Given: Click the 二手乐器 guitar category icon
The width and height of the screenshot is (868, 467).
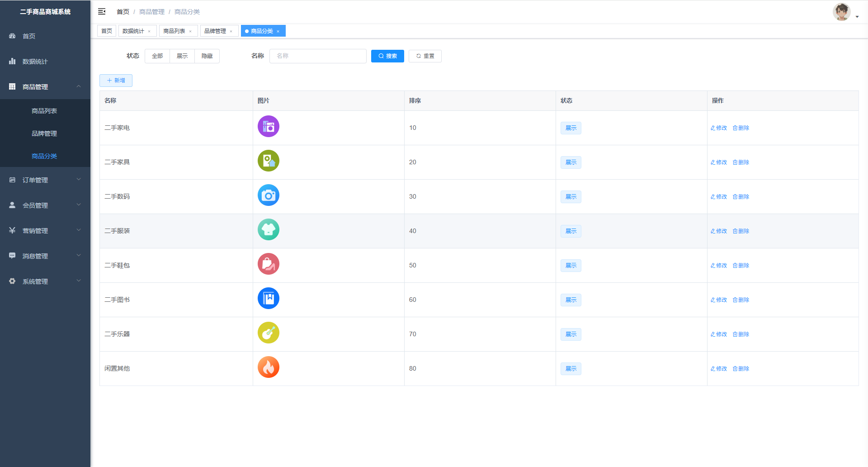Looking at the screenshot, I should (268, 333).
